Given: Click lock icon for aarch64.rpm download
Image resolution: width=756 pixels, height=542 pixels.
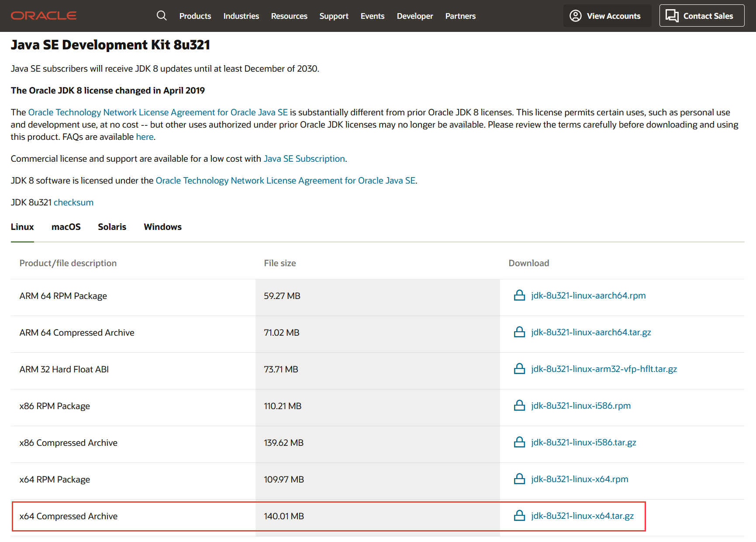Looking at the screenshot, I should (519, 295).
